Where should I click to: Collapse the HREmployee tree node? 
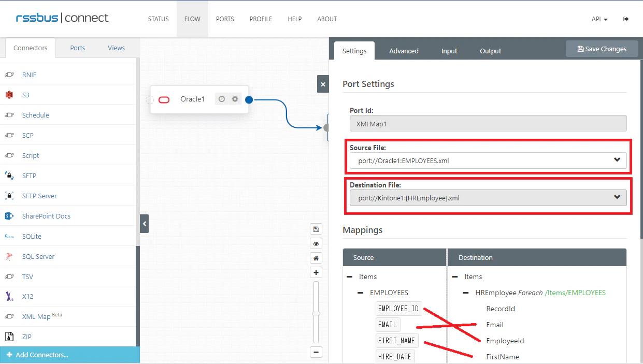[466, 293]
